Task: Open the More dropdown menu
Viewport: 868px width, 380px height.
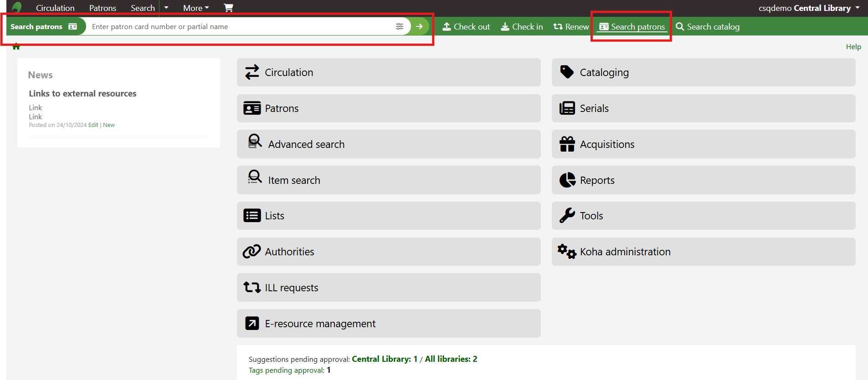Action: 196,8
